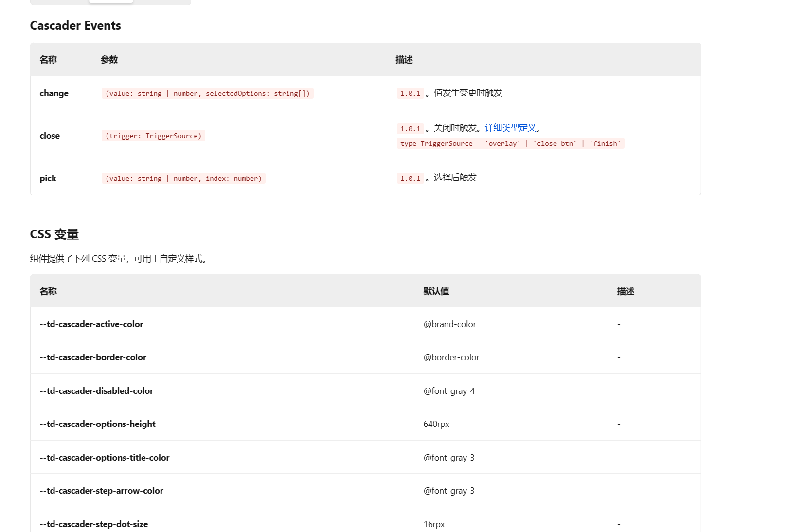Click the 名称 header in CSS variables table
Screen dimensions: 788x532
point(48,291)
